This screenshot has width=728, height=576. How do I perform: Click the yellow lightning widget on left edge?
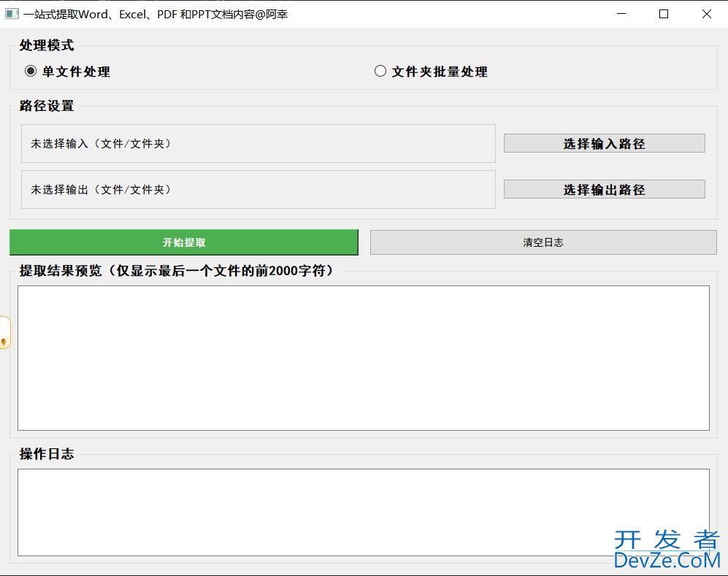click(4, 333)
